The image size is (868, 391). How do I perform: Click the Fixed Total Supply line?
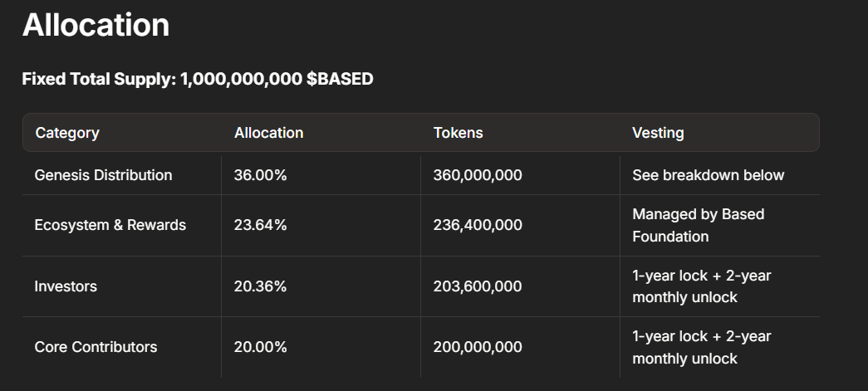pos(198,80)
